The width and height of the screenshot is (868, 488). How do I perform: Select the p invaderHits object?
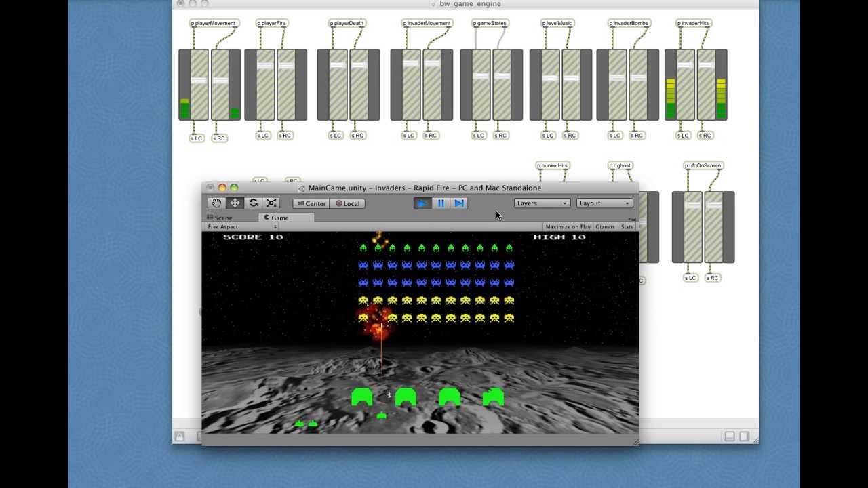click(692, 23)
